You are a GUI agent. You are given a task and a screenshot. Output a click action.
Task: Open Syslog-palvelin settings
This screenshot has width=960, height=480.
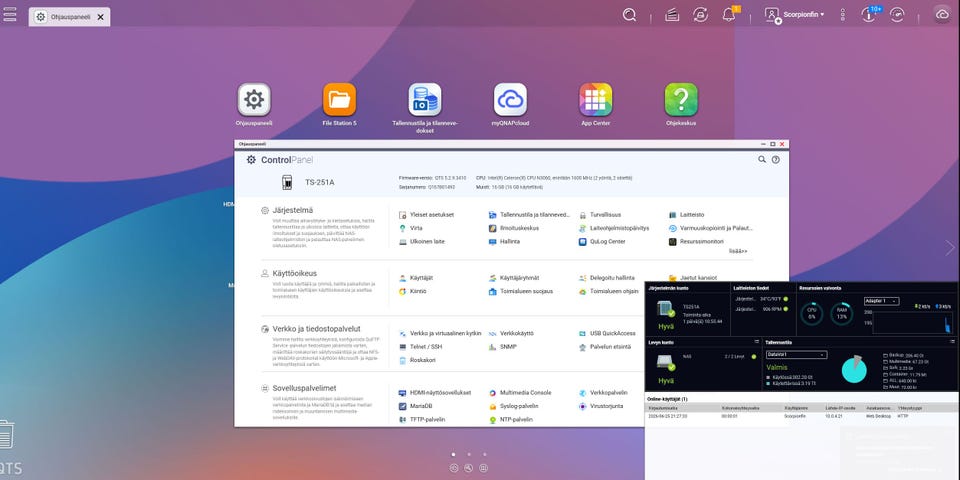pyautogui.click(x=514, y=406)
